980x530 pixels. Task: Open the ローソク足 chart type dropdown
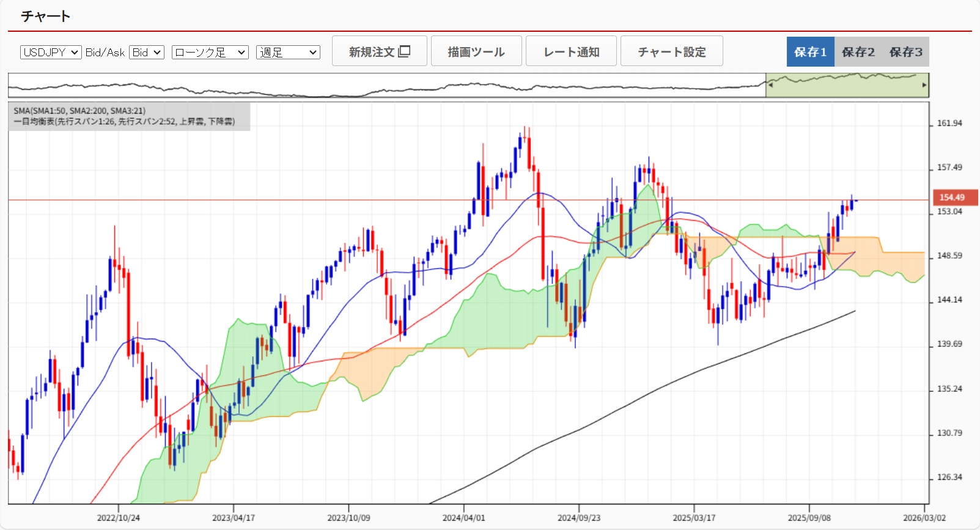[x=210, y=53]
